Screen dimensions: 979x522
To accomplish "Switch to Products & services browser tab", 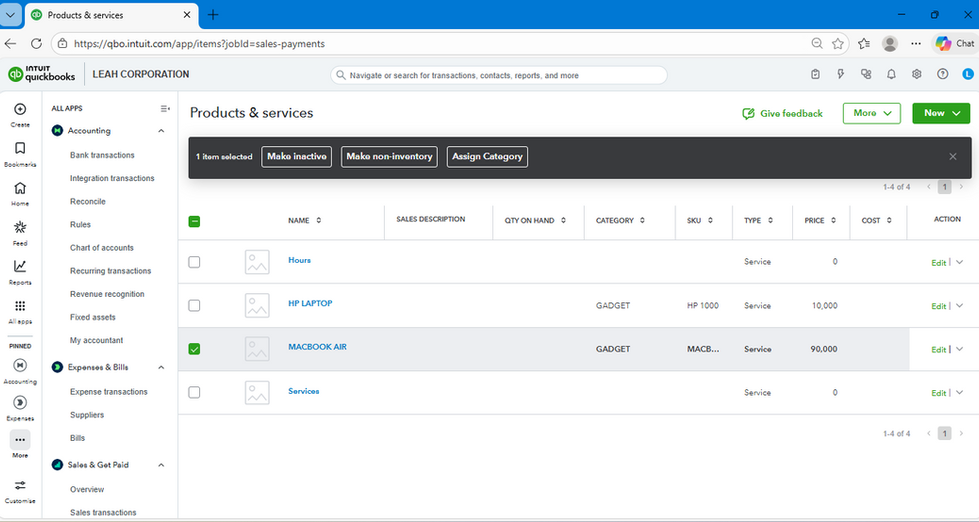I will point(111,15).
